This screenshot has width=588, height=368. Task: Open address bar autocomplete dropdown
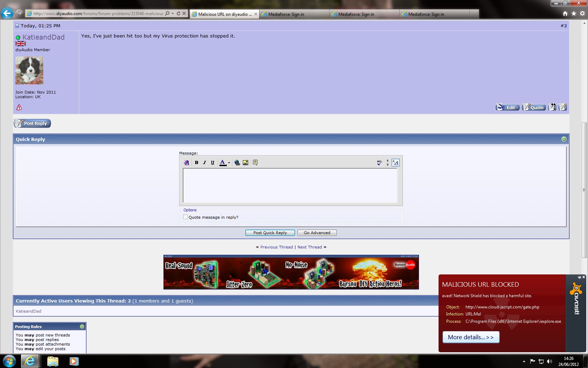click(x=173, y=14)
